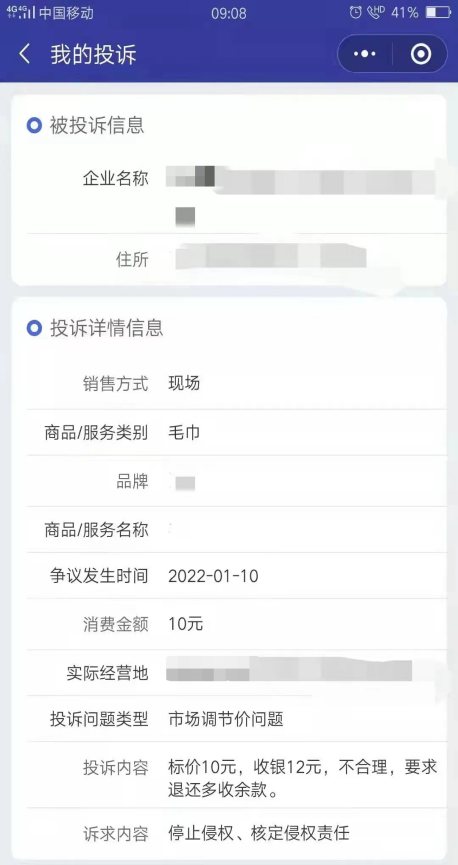Tap the 消费金额 value 10元
Image resolution: width=458 pixels, height=865 pixels.
pos(185,624)
